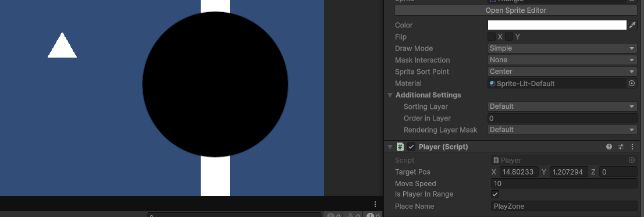Open the Rendering Layer Mask dropdown
Image resolution: width=644 pixels, height=217 pixels.
pos(563,130)
